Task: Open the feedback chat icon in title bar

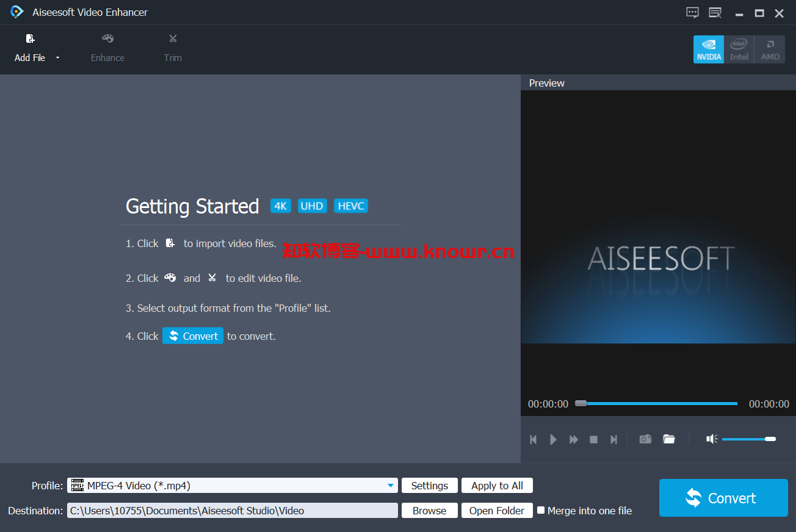Action: (692, 12)
